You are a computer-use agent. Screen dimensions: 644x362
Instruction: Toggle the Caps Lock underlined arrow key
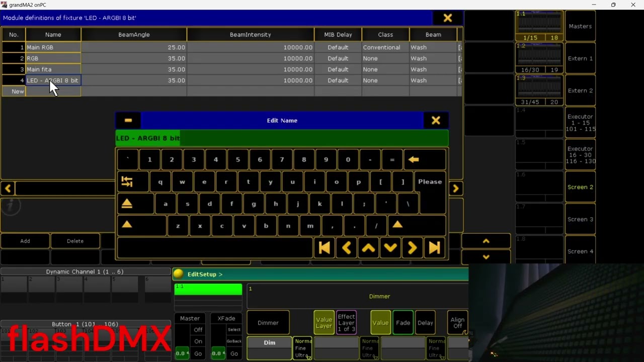point(135,204)
